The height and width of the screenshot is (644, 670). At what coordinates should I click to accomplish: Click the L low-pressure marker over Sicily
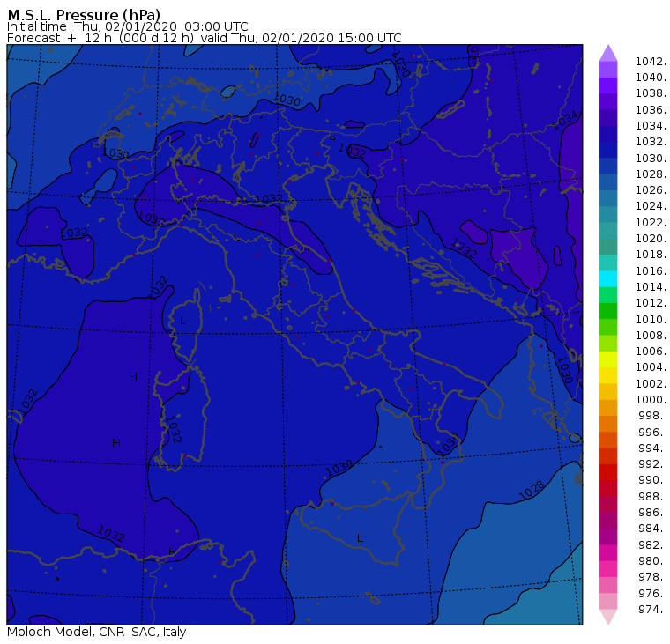tap(360, 538)
